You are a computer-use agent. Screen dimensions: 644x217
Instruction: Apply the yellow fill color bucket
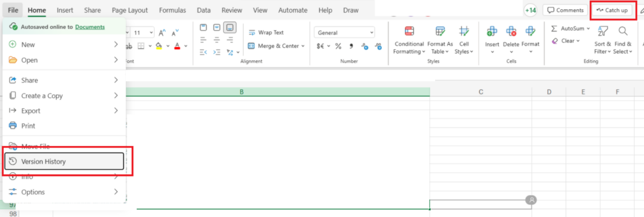(x=159, y=46)
